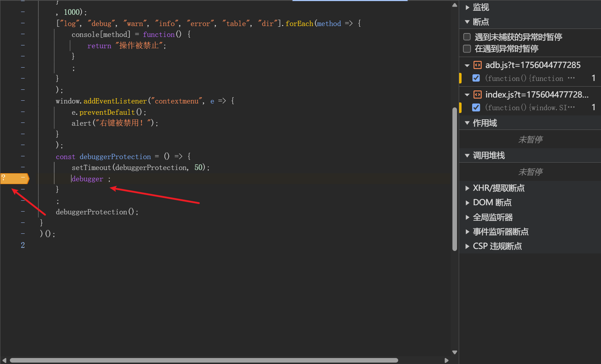
Task: Click the horizontal scroll-right arrow
Action: point(446,360)
